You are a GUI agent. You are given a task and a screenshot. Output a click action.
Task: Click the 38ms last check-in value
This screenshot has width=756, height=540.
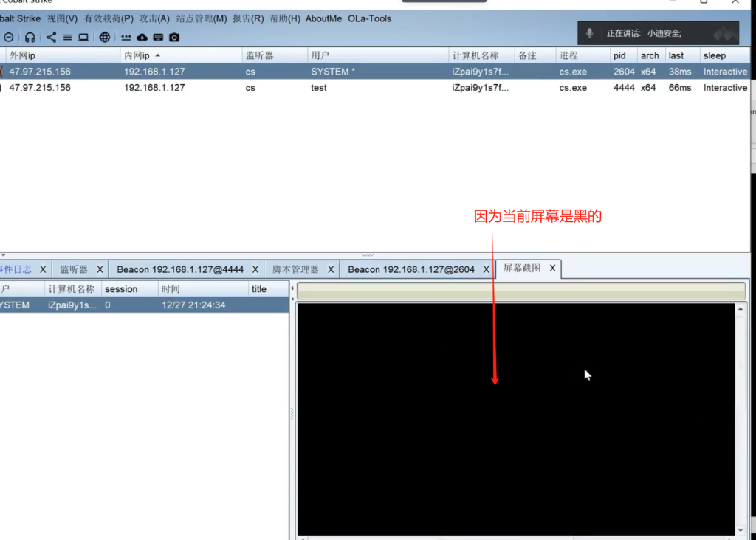click(x=680, y=72)
